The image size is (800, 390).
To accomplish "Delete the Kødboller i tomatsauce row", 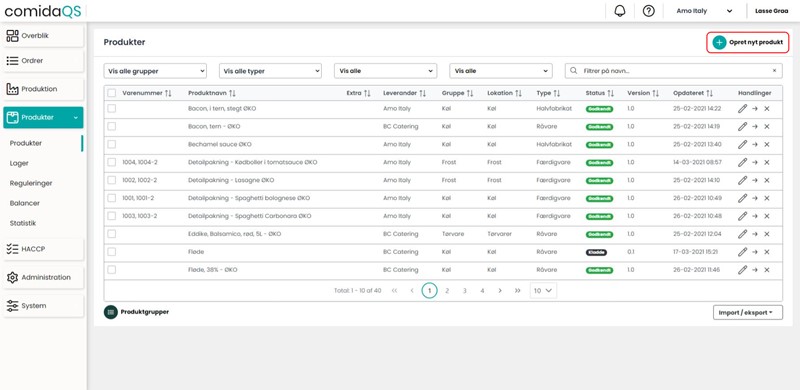I will (767, 162).
